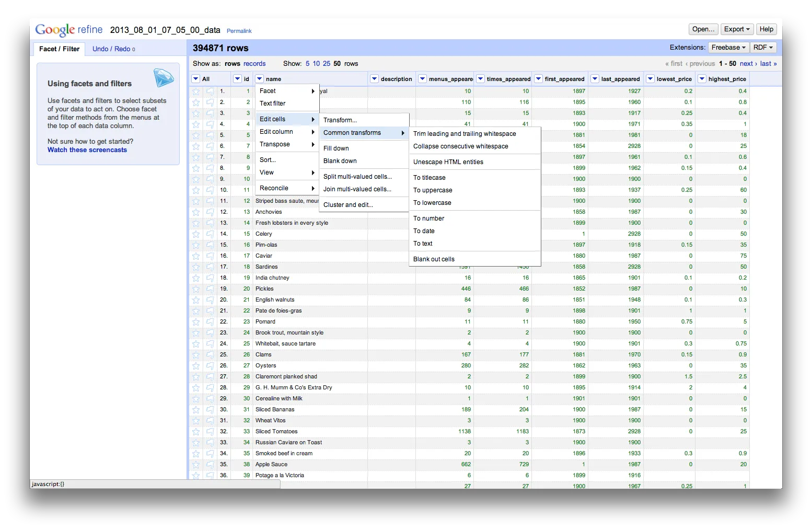This screenshot has height=530, width=812.
Task: Flag the Pickles row
Action: [210, 289]
